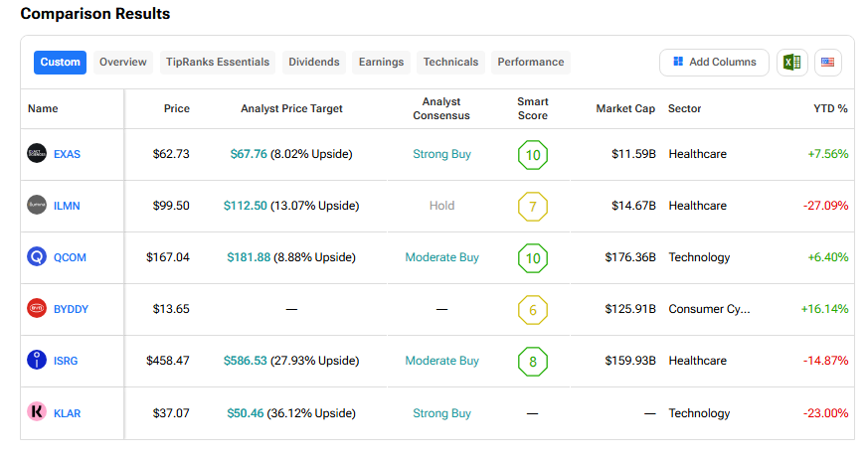Click the Strong Buy consensus for KLAR
The height and width of the screenshot is (460, 868).
[x=441, y=413]
